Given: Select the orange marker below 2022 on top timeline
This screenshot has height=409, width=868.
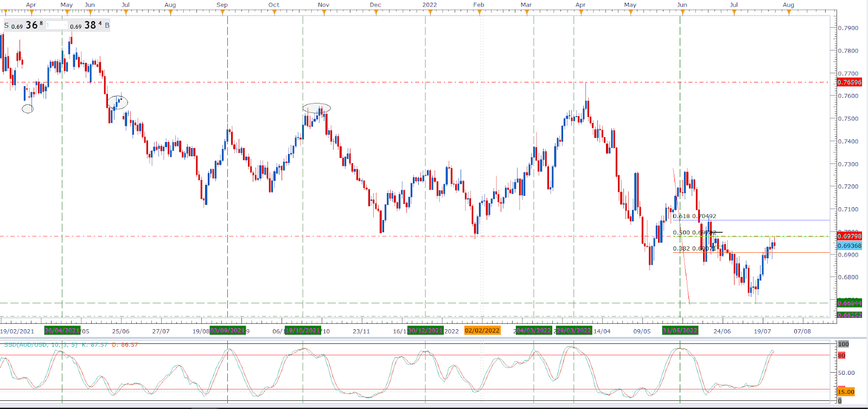Looking at the screenshot, I should click(x=430, y=12).
